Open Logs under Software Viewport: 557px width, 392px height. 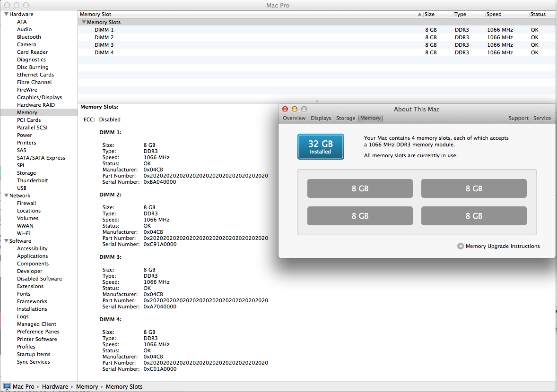pos(23,316)
